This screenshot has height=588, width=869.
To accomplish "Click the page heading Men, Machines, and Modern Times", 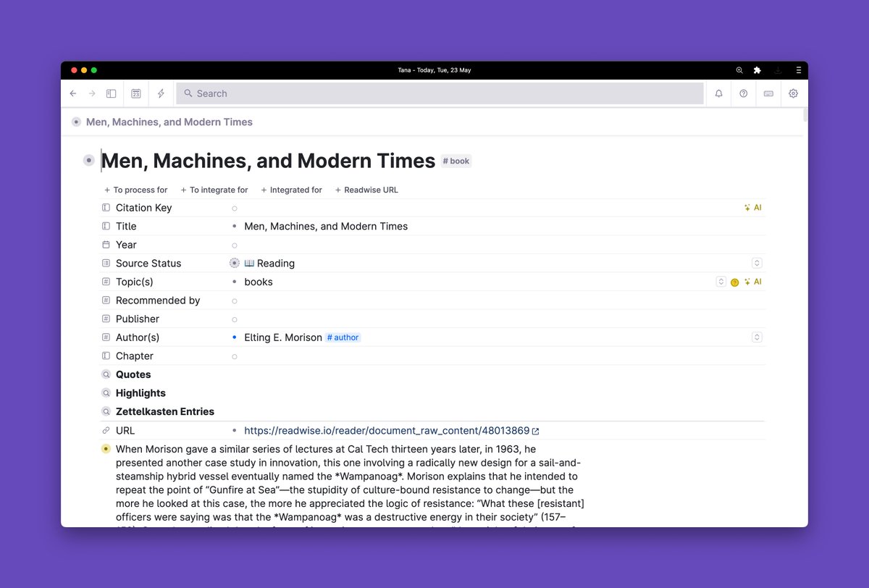I will click(x=268, y=161).
